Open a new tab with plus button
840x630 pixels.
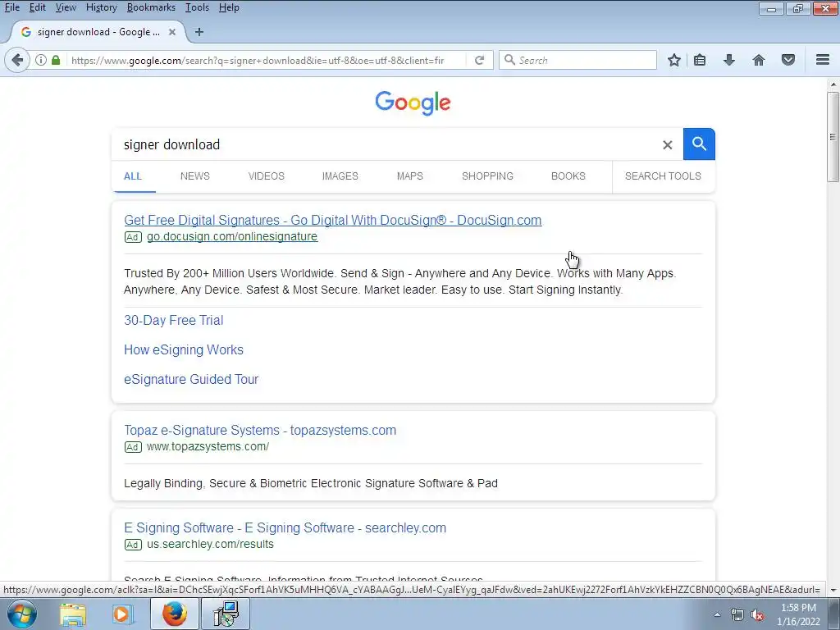pos(199,32)
